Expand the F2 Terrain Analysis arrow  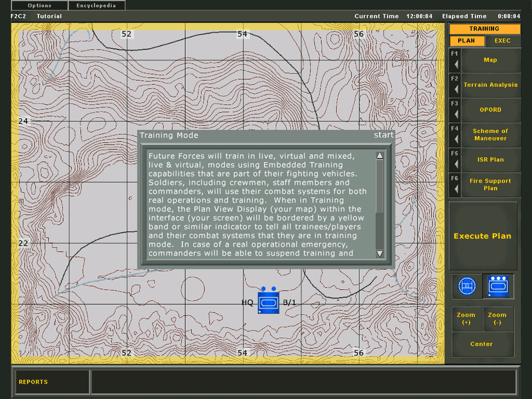(x=456, y=89)
